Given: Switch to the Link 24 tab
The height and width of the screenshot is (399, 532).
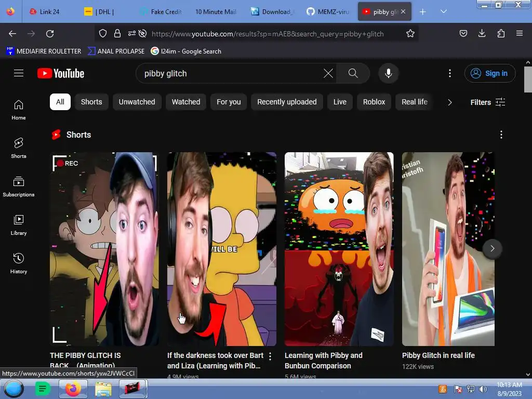Looking at the screenshot, I should click(45, 11).
